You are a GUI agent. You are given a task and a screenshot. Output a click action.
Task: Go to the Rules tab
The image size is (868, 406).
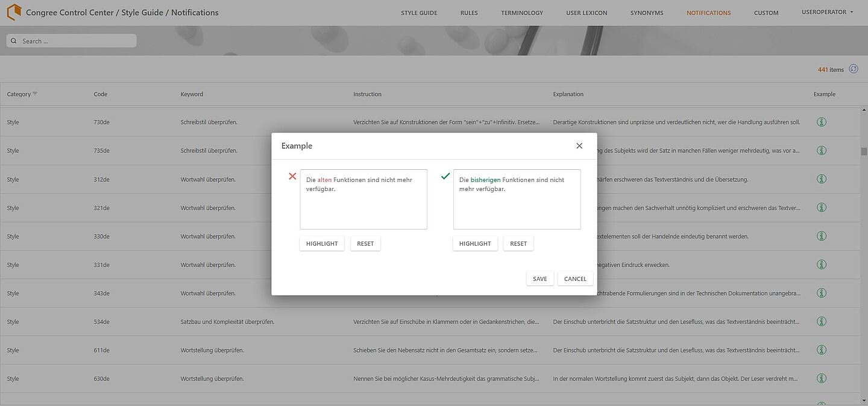coord(469,13)
